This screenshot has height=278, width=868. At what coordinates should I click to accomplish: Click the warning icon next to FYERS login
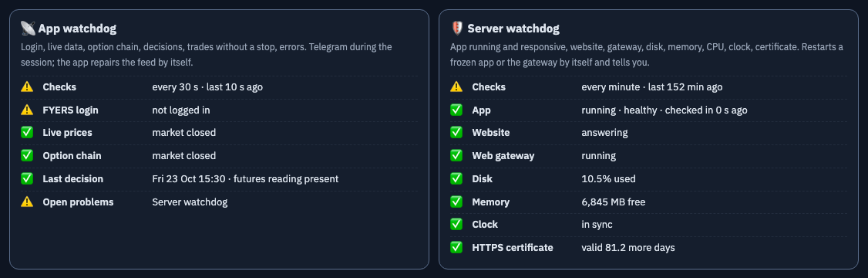[x=27, y=110]
